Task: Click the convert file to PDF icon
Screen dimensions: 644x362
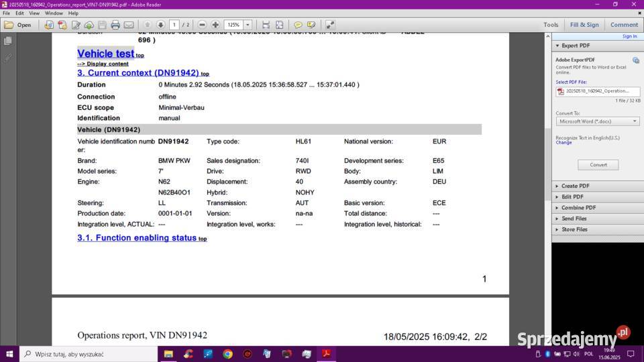Action: click(49, 25)
